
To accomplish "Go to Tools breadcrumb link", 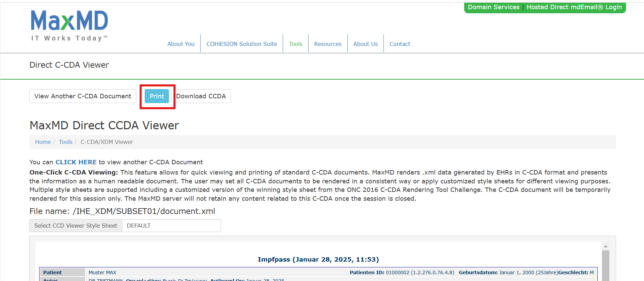I will [66, 142].
